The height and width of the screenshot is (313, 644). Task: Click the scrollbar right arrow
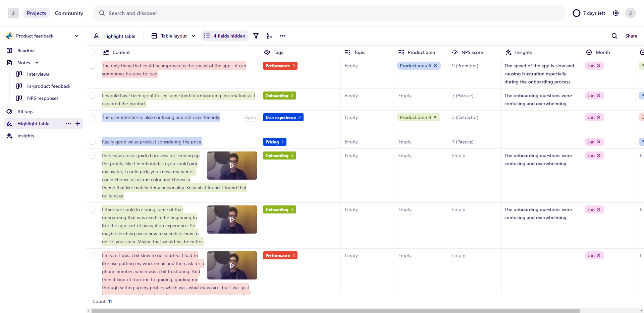pyautogui.click(x=641, y=311)
